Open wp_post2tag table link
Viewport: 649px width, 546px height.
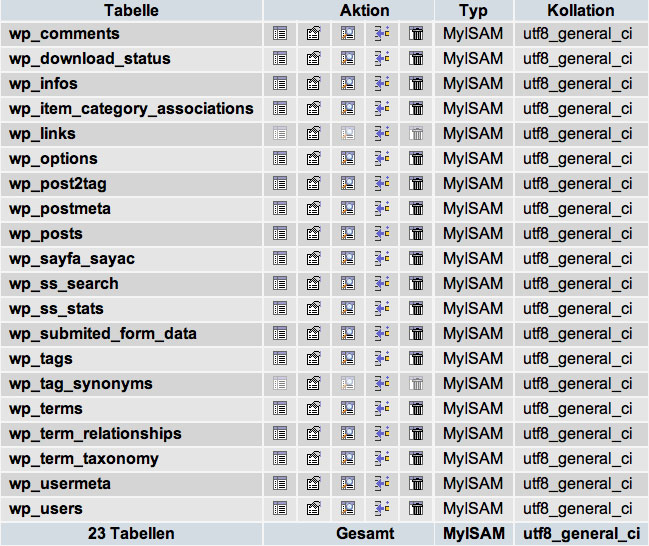(x=58, y=184)
